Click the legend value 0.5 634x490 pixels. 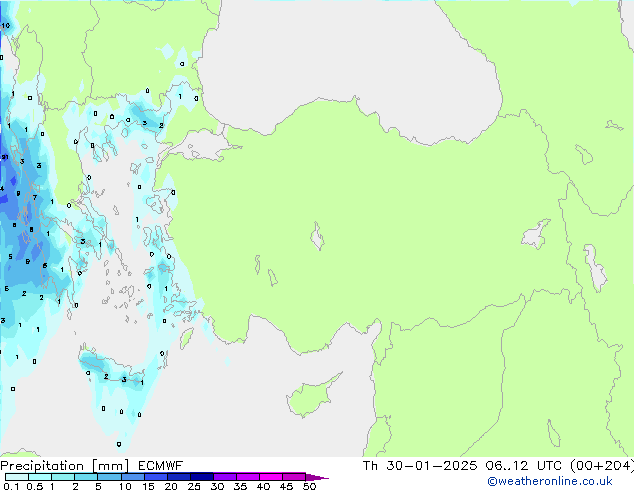tap(34, 486)
